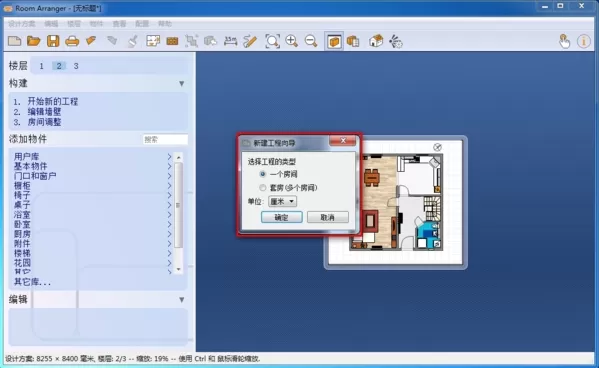This screenshot has width=599, height=368.
Task: Collapse the 构建 section arrow
Action: (x=181, y=83)
